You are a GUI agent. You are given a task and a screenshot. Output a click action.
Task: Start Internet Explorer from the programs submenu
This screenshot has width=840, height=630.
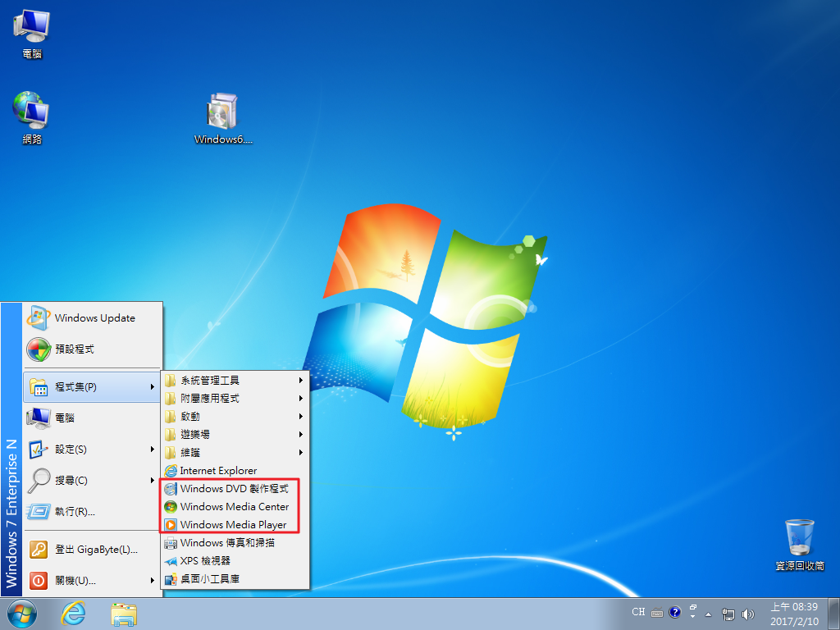[218, 471]
